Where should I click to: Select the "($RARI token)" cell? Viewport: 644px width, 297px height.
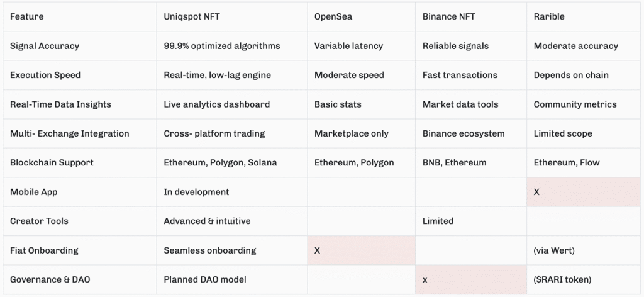click(563, 279)
